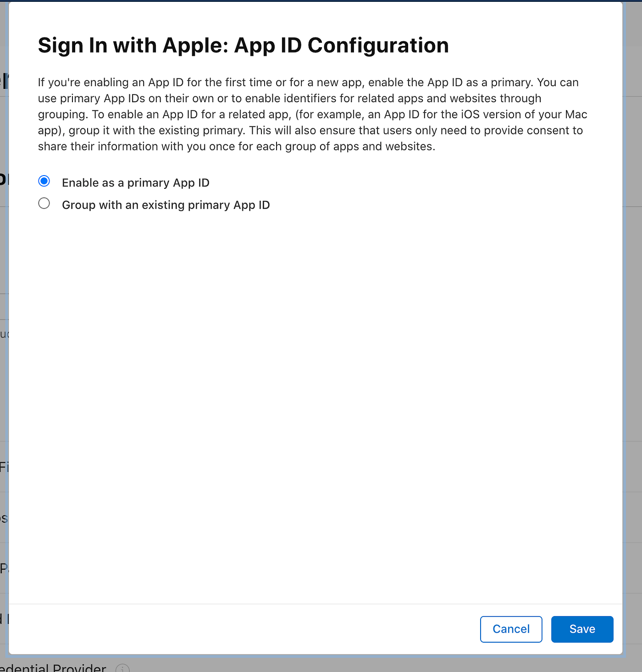The height and width of the screenshot is (672, 642).
Task: Click the Save button
Action: 582,629
